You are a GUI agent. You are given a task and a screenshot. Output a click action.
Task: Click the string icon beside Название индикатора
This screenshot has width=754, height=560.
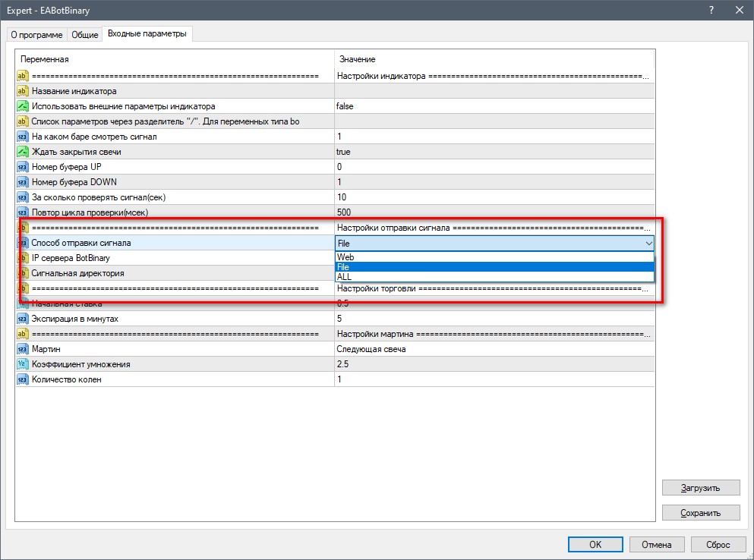pyautogui.click(x=22, y=91)
